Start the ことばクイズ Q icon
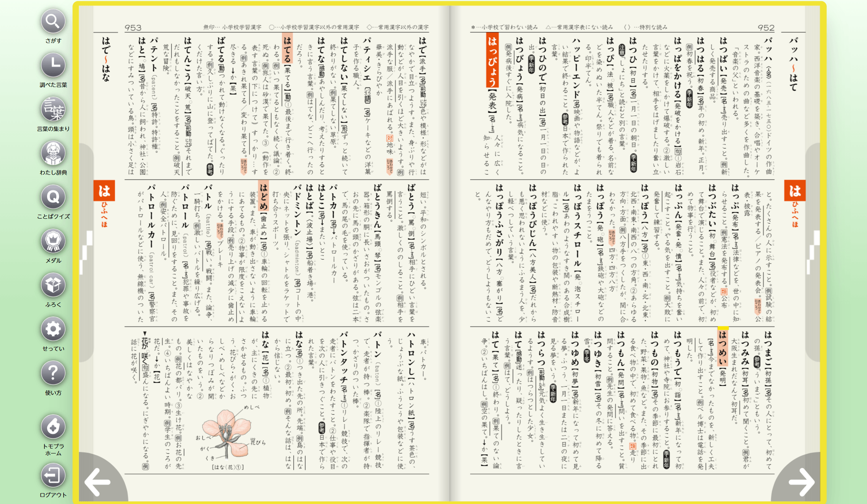The image size is (867, 504). 53,197
